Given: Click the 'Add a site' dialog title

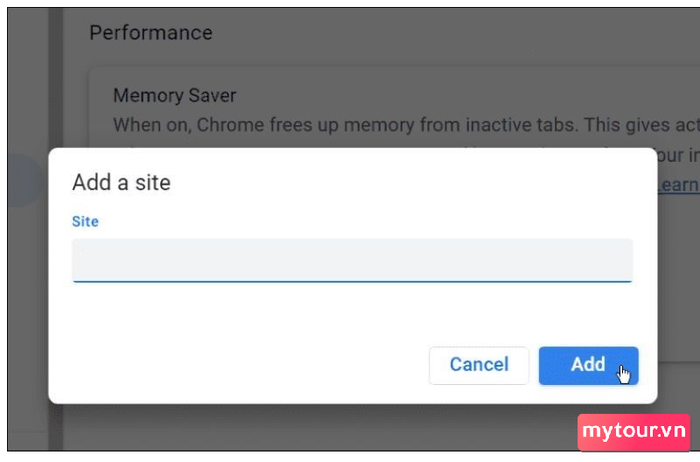Looking at the screenshot, I should point(121,183).
